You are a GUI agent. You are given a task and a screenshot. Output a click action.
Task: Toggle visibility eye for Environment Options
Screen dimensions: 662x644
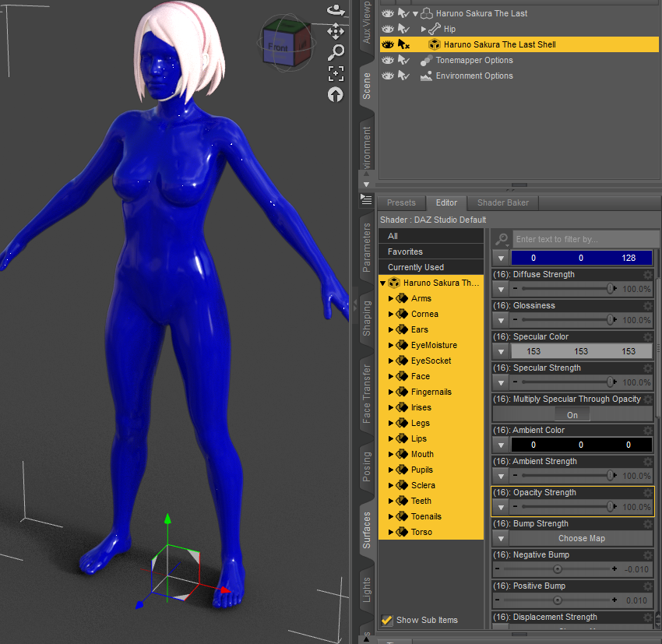(388, 76)
